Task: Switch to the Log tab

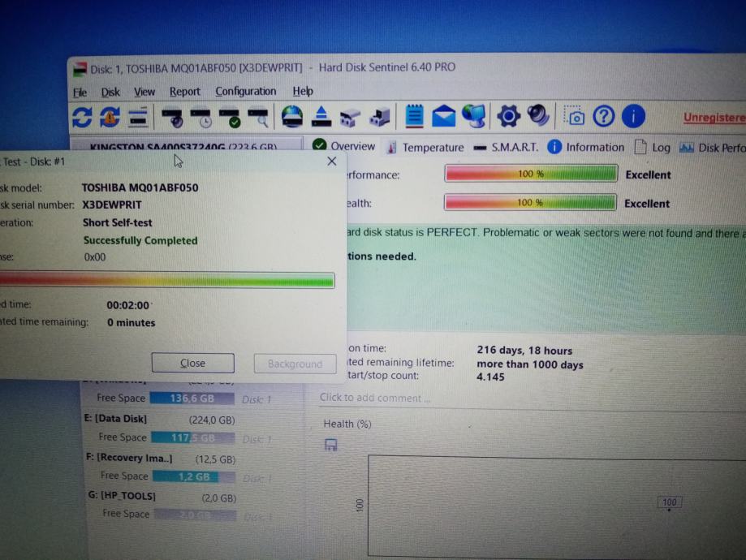Action: 653,148
